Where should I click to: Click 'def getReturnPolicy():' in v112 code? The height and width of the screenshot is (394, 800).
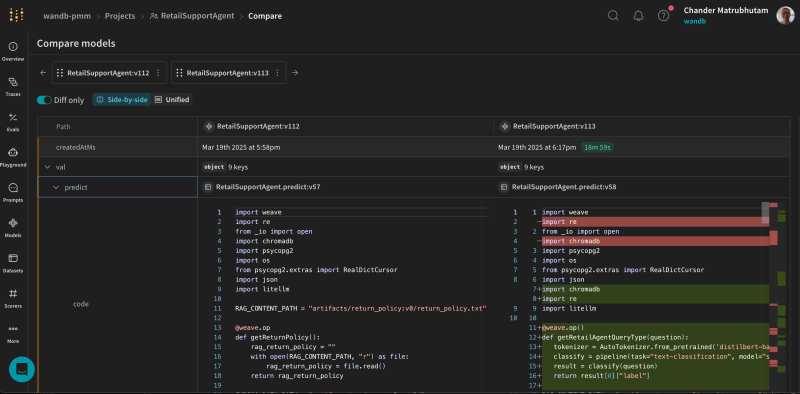[278, 337]
